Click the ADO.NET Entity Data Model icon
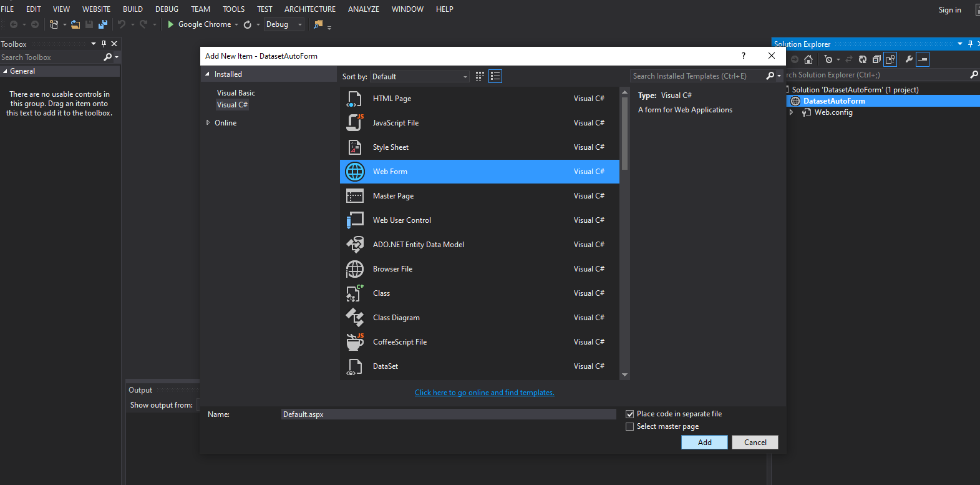980x485 pixels. (x=354, y=245)
